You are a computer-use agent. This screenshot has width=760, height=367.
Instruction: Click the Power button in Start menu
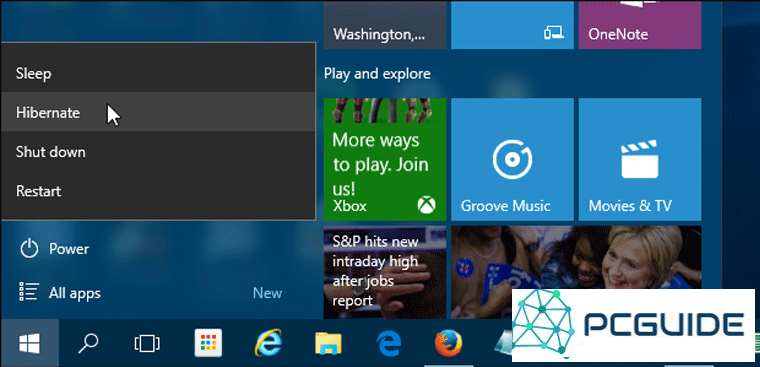(x=55, y=249)
